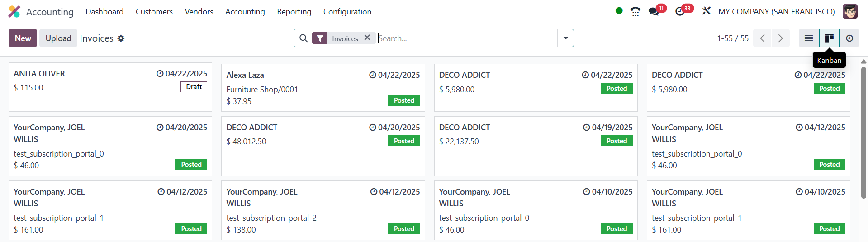Viewport: 868px width, 242px height.
Task: Switch to list view
Action: coord(809,38)
